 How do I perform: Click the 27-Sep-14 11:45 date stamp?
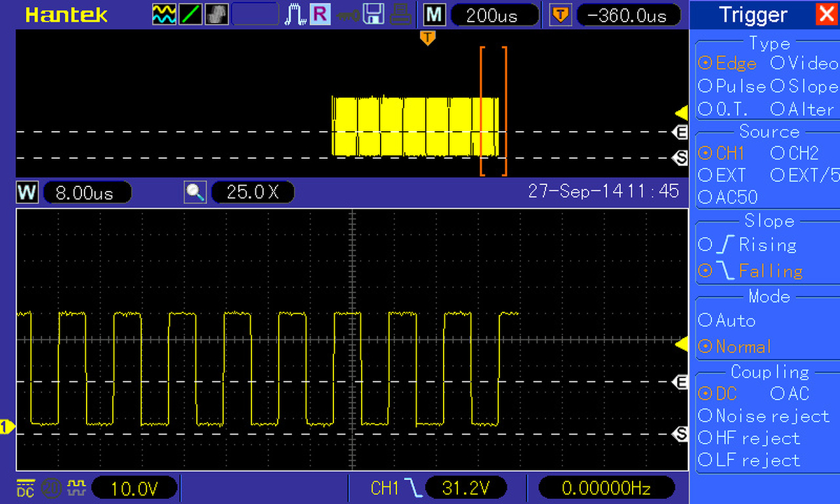[x=603, y=192]
